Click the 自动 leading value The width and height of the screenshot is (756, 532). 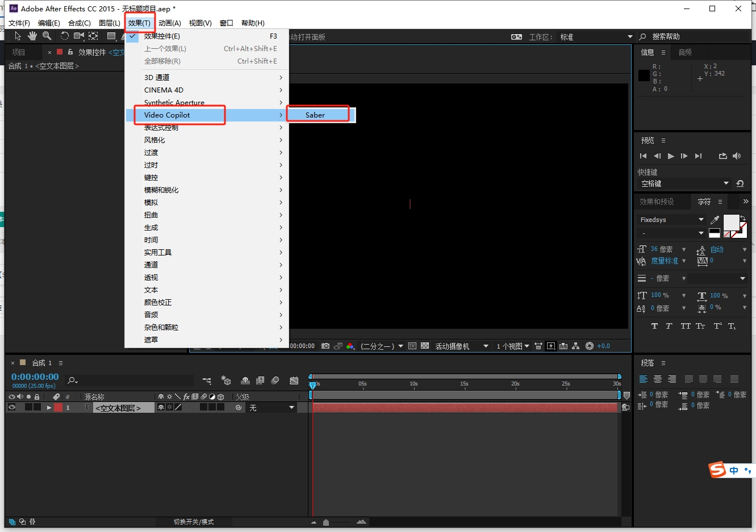[x=717, y=249]
